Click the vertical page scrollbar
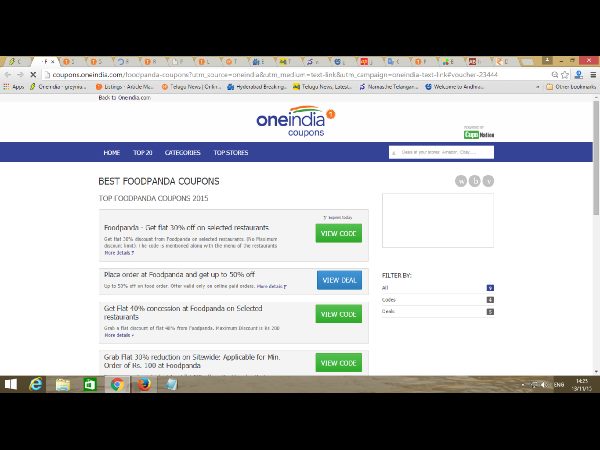Image resolution: width=600 pixels, height=450 pixels. tap(593, 200)
